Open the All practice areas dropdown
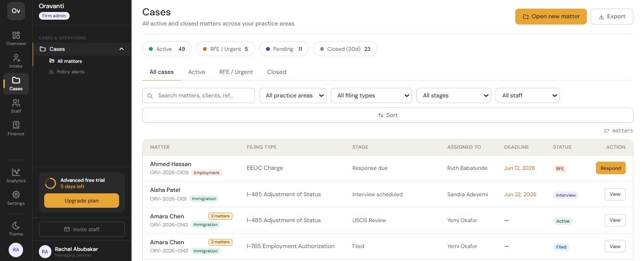This screenshot has height=261, width=644. 293,95
